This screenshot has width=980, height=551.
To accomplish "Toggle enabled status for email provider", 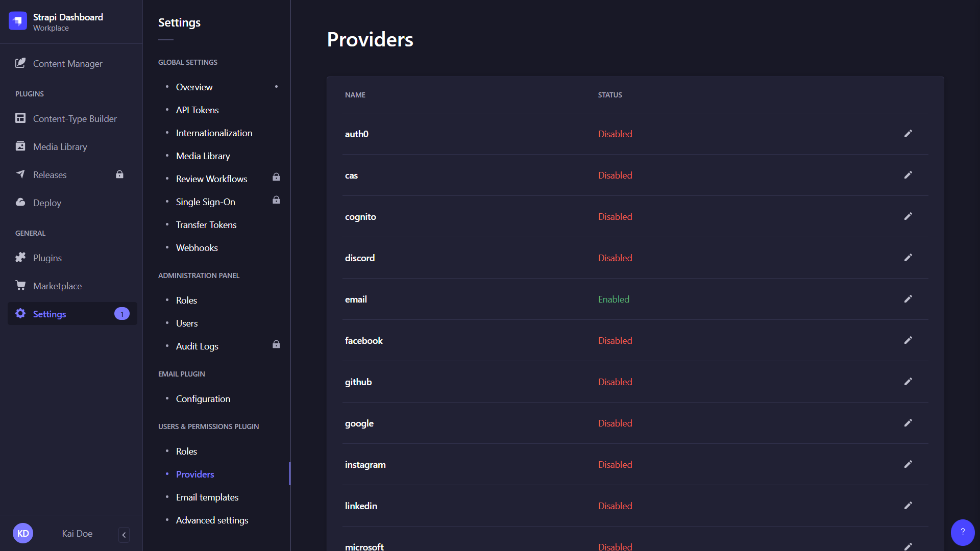I will (x=908, y=298).
